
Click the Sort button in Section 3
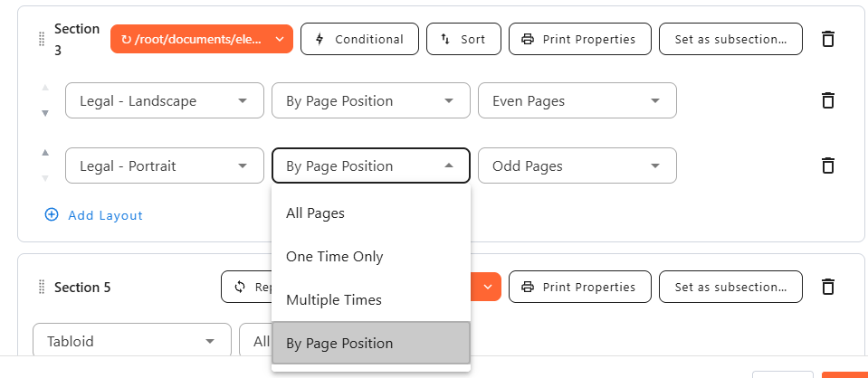coord(464,39)
